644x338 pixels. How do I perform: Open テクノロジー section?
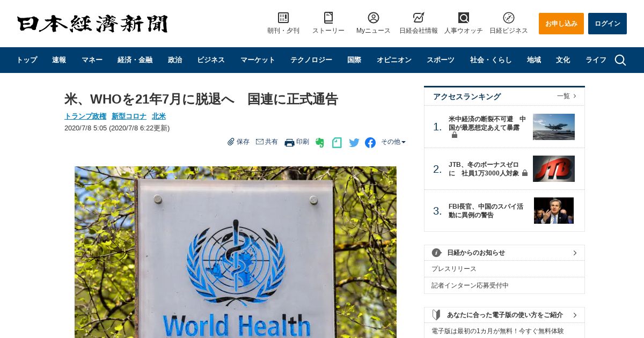click(311, 60)
